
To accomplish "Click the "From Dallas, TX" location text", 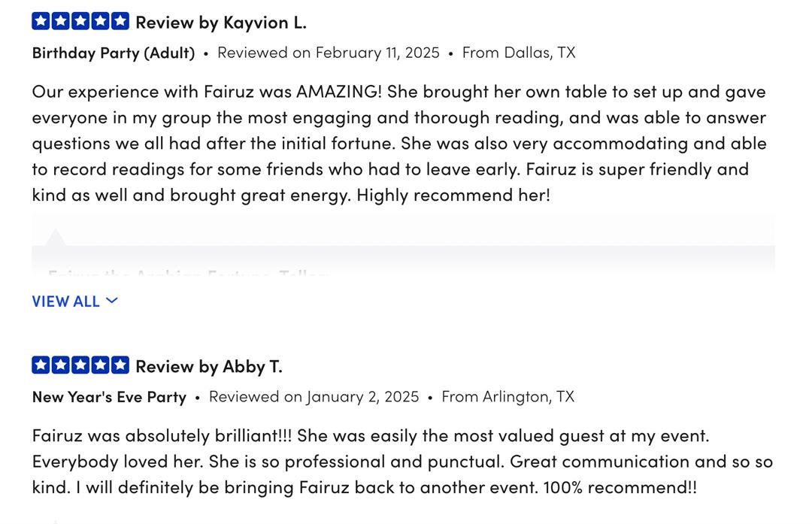I will (x=519, y=53).
